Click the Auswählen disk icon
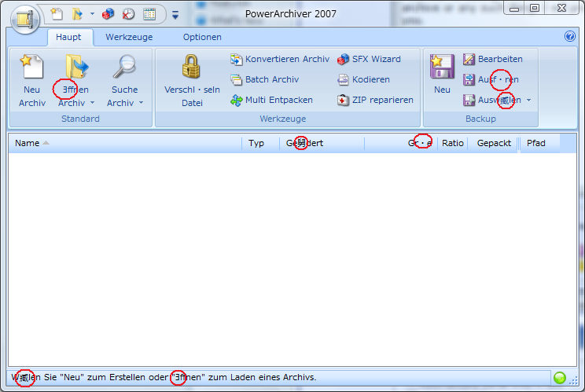This screenshot has height=392, width=585. (x=469, y=101)
